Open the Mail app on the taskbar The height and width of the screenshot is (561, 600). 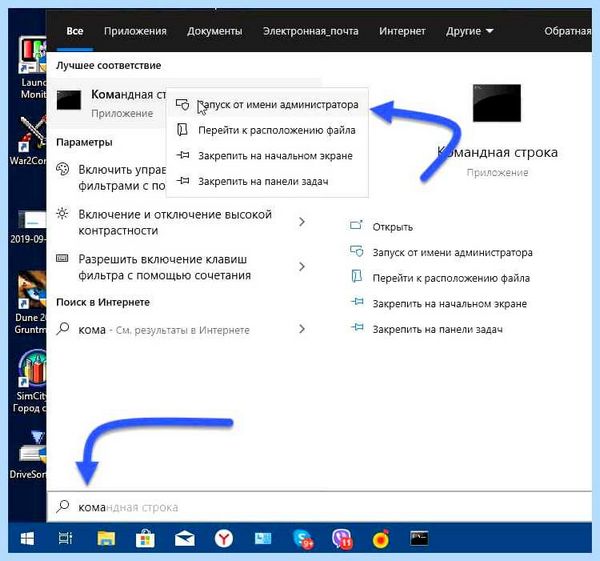coord(185,539)
